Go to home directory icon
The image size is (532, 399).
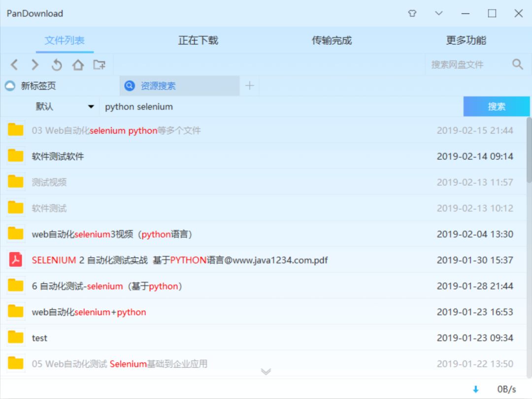point(78,65)
